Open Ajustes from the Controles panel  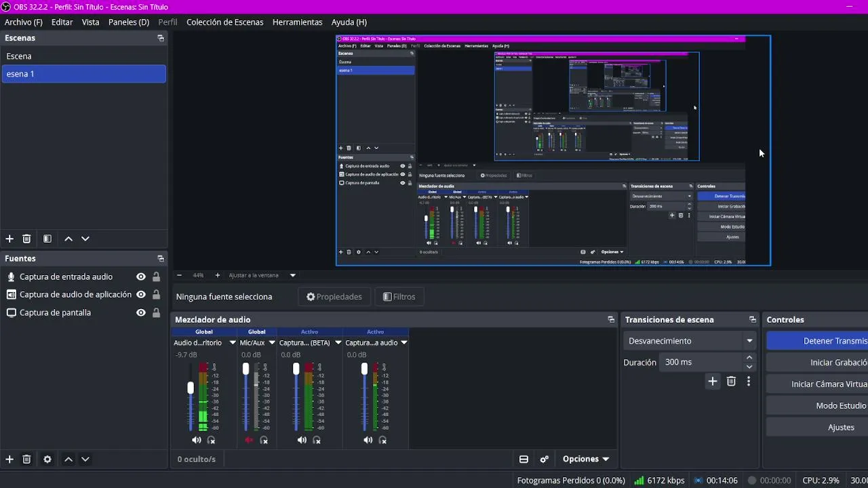(817, 428)
